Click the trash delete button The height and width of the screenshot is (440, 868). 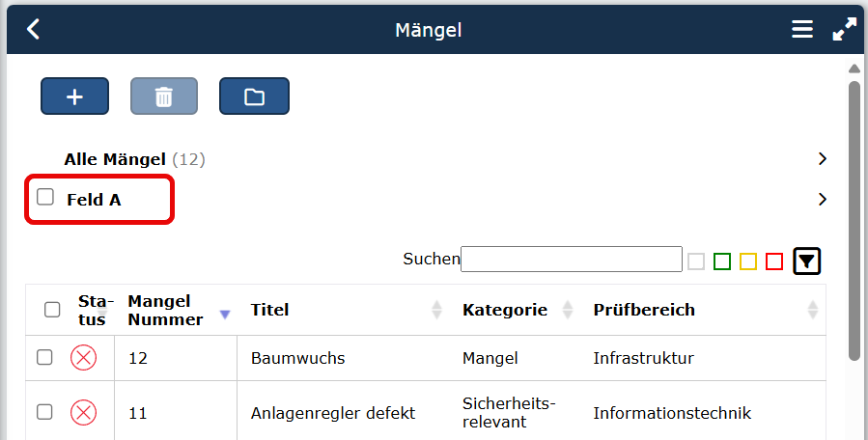click(164, 96)
